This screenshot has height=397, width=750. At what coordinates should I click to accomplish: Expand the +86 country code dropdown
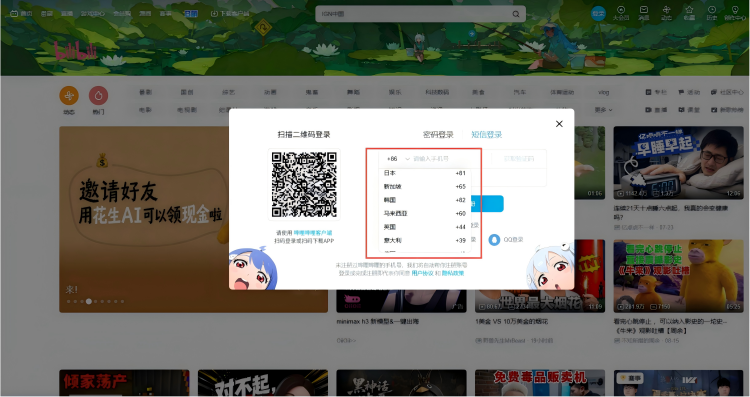[398, 159]
